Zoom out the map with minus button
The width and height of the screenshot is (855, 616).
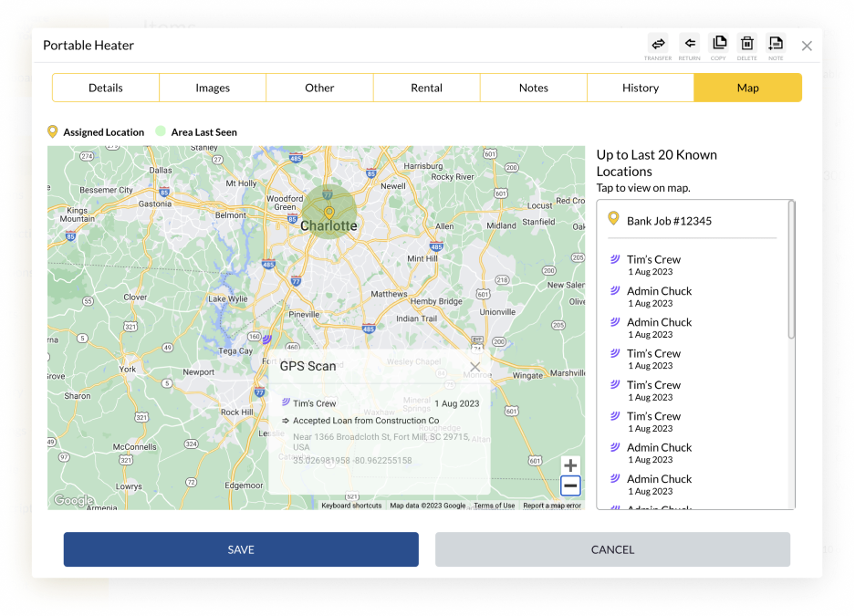[x=570, y=485]
